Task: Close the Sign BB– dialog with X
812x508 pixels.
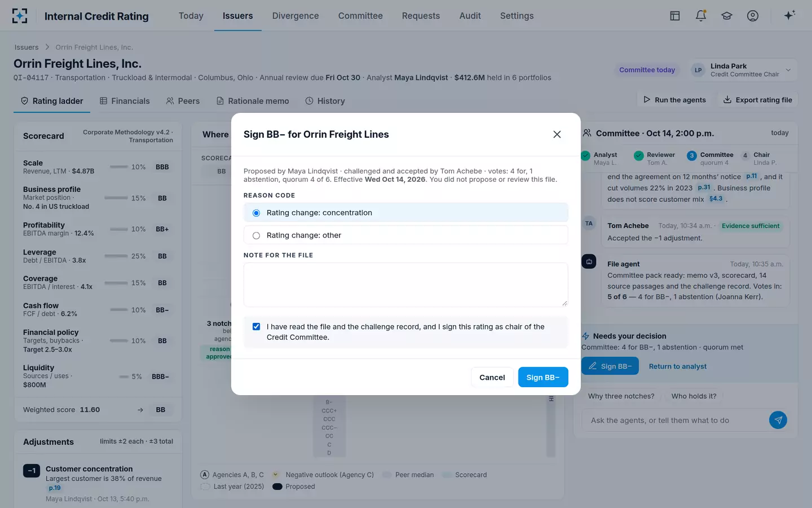Action: coord(557,134)
